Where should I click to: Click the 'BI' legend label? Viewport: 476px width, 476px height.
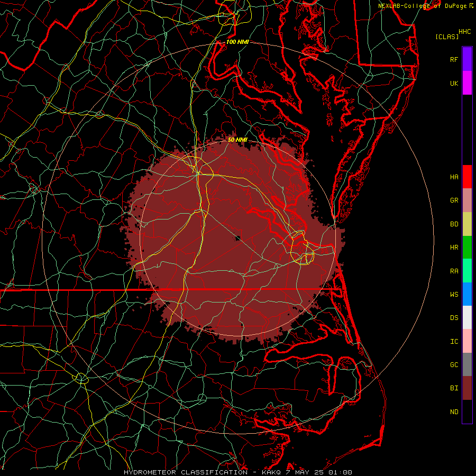(x=454, y=388)
